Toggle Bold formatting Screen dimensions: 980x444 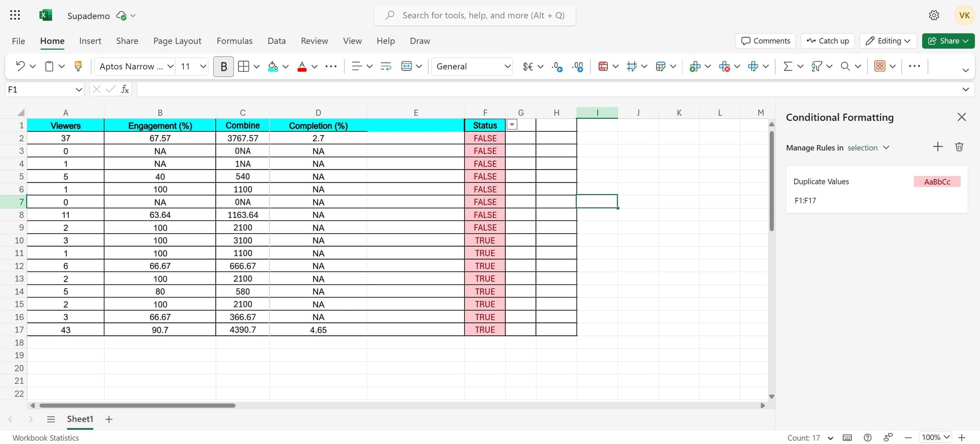[223, 66]
